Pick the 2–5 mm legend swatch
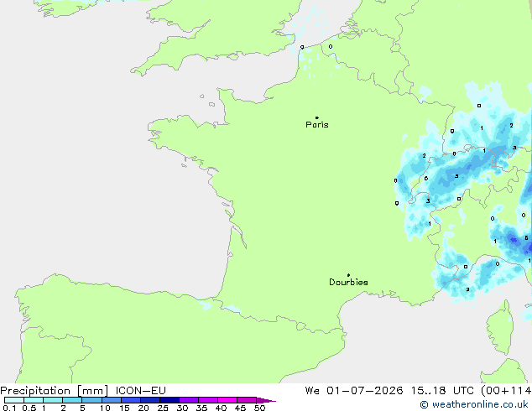The width and height of the screenshot is (532, 411). click(x=72, y=400)
